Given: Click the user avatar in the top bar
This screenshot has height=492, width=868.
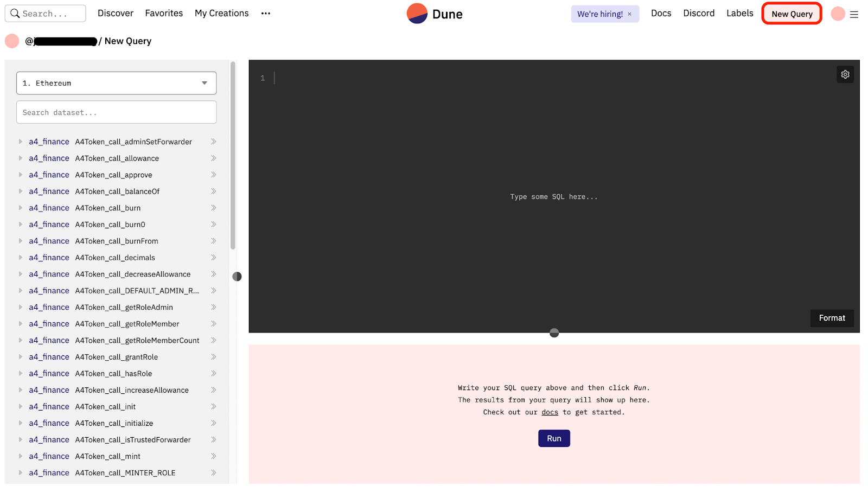Looking at the screenshot, I should coord(838,14).
